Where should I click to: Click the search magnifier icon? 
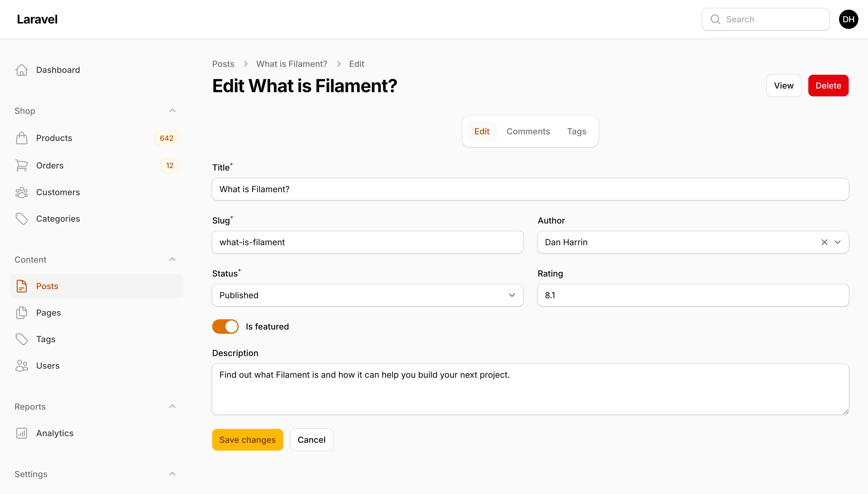point(715,19)
